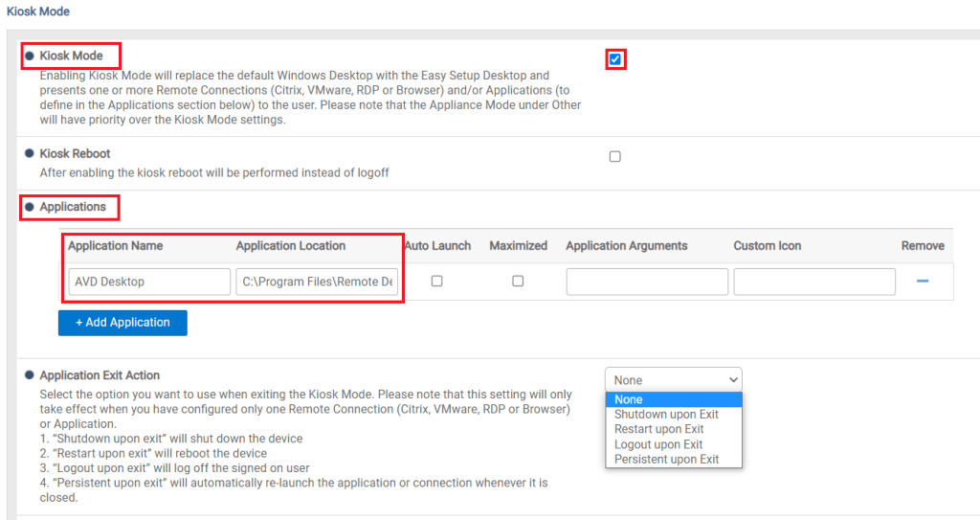Choose Restart upon Exit option

[x=658, y=429]
